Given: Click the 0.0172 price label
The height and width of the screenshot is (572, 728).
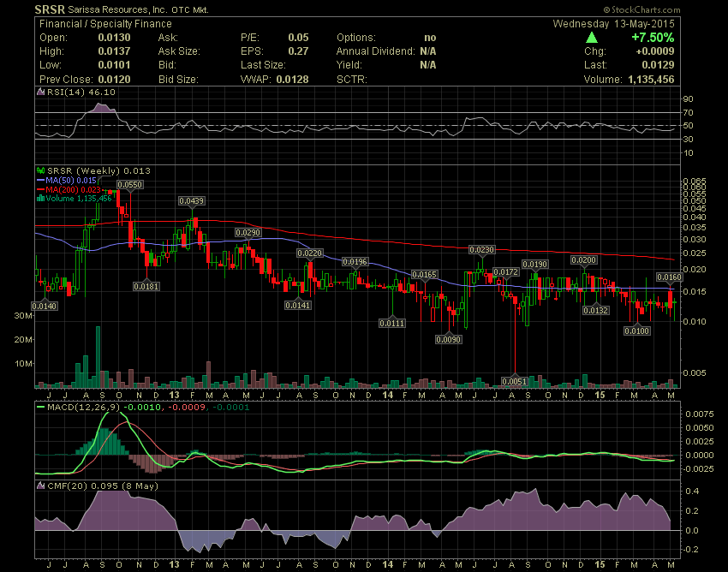Looking at the screenshot, I should tap(505, 272).
